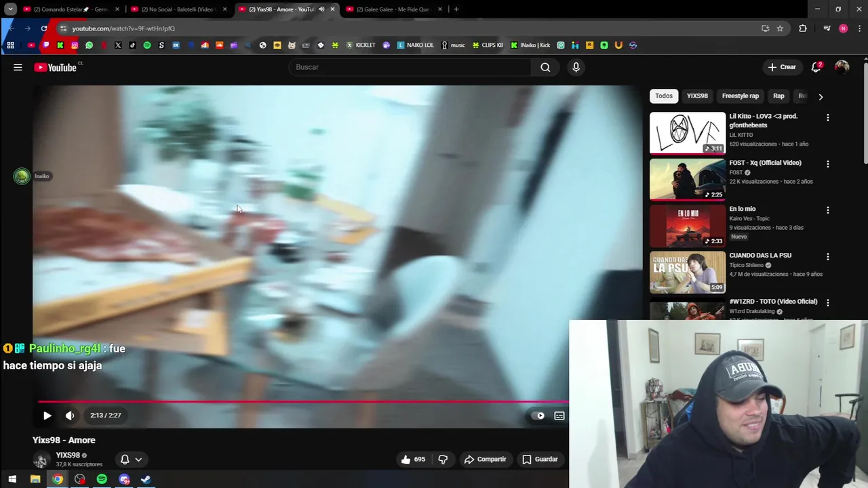Screen dimensions: 868x488
Task: Open FOST - Xq video thumbnail
Action: (688, 180)
